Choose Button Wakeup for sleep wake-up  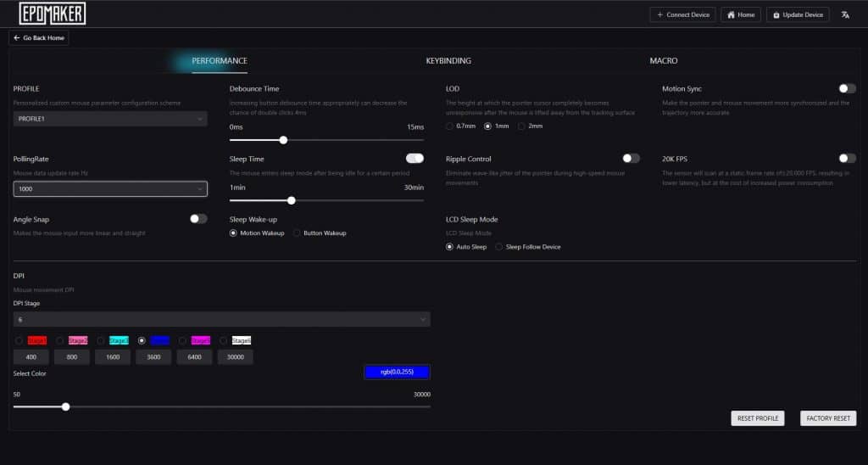tap(297, 233)
